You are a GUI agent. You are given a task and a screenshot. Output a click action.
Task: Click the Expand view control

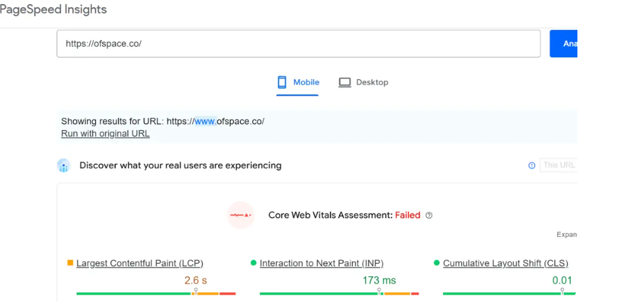tap(567, 235)
